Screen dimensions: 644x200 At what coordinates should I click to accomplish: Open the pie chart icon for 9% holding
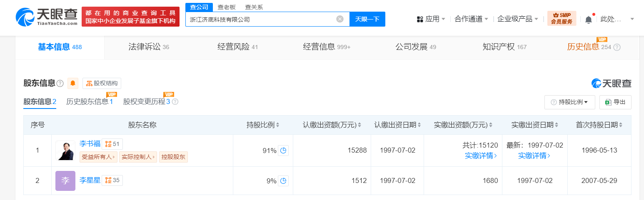[283, 180]
